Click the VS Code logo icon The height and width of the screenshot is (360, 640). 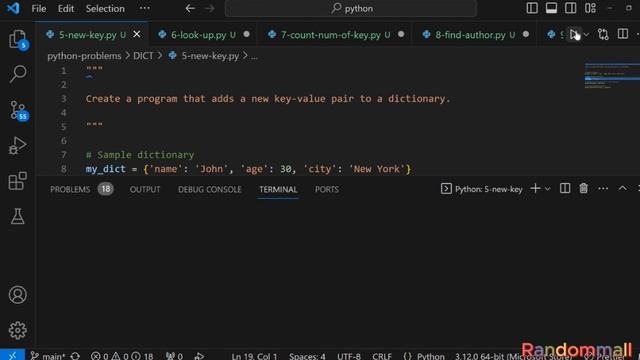(13, 8)
